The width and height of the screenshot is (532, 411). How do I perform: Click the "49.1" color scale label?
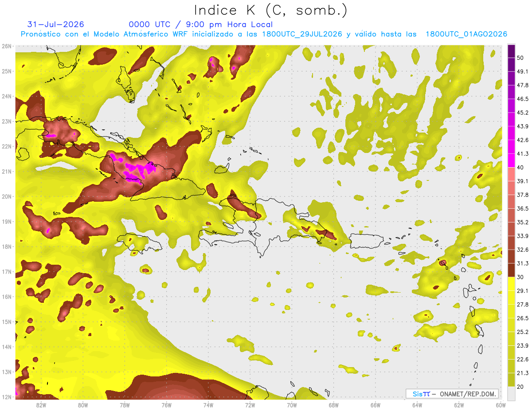coord(523,71)
